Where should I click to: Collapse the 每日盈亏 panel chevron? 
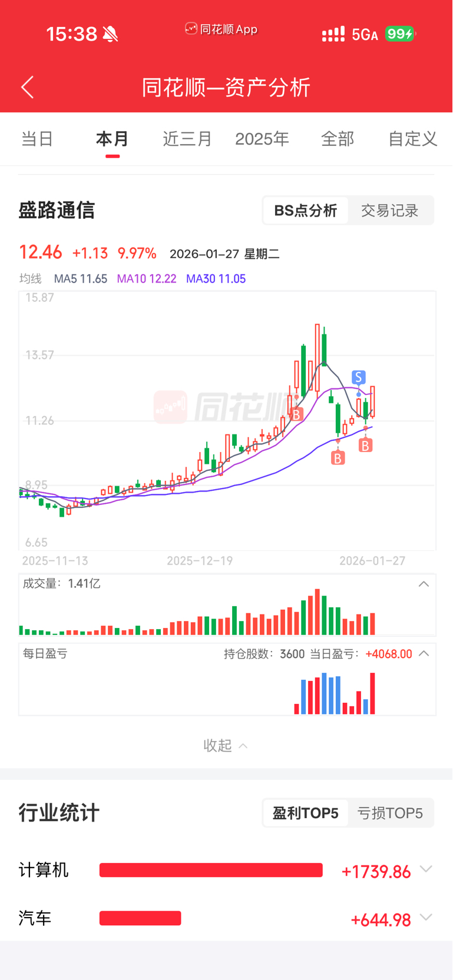pyautogui.click(x=424, y=653)
